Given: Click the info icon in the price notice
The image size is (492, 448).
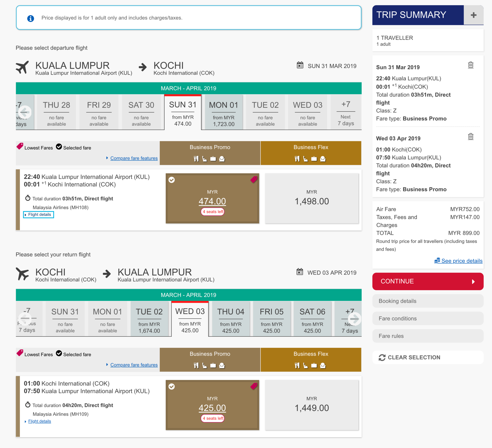Looking at the screenshot, I should [x=31, y=18].
